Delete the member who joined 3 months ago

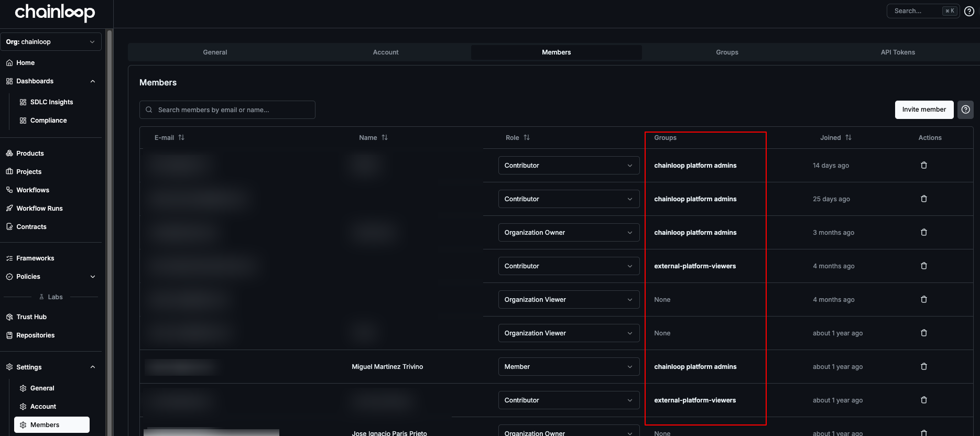click(923, 232)
